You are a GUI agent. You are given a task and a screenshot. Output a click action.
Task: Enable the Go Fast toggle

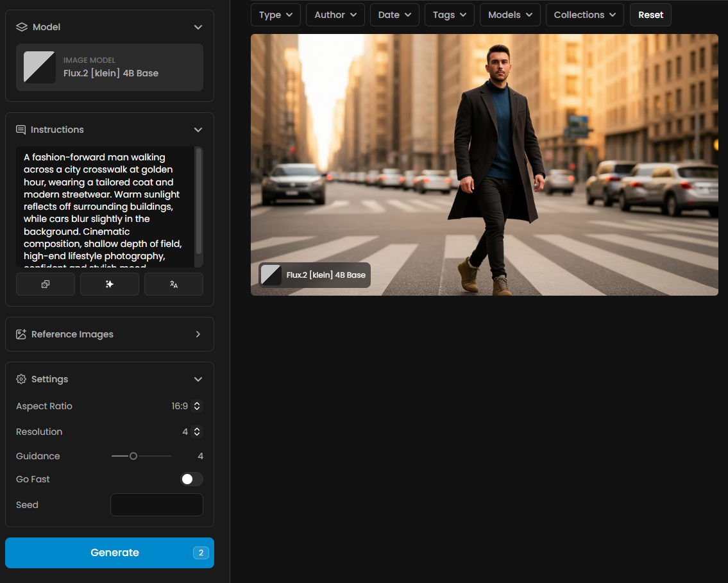(191, 479)
